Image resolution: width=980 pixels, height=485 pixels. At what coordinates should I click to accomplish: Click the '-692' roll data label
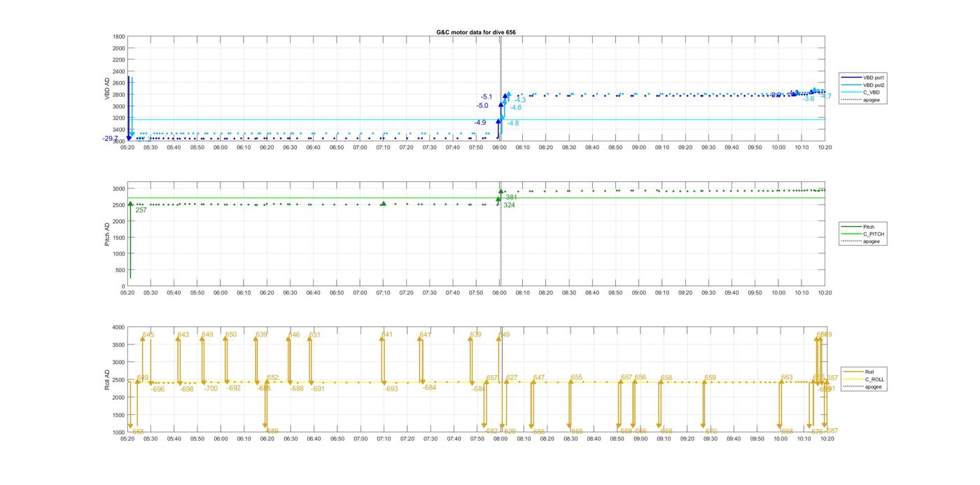(x=234, y=388)
